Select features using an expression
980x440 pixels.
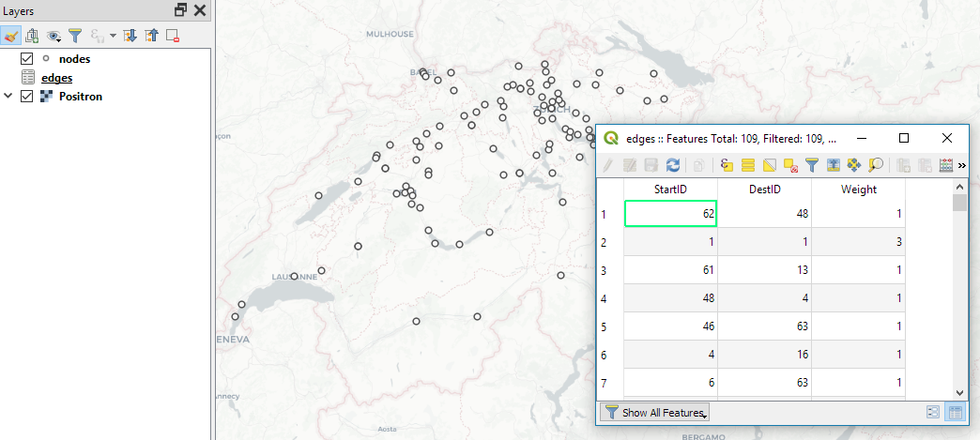tap(727, 165)
